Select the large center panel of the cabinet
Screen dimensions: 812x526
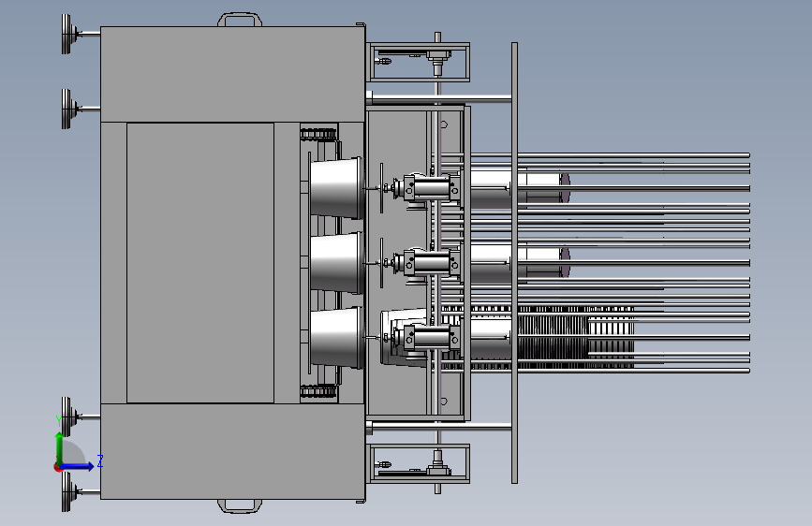(x=200, y=263)
